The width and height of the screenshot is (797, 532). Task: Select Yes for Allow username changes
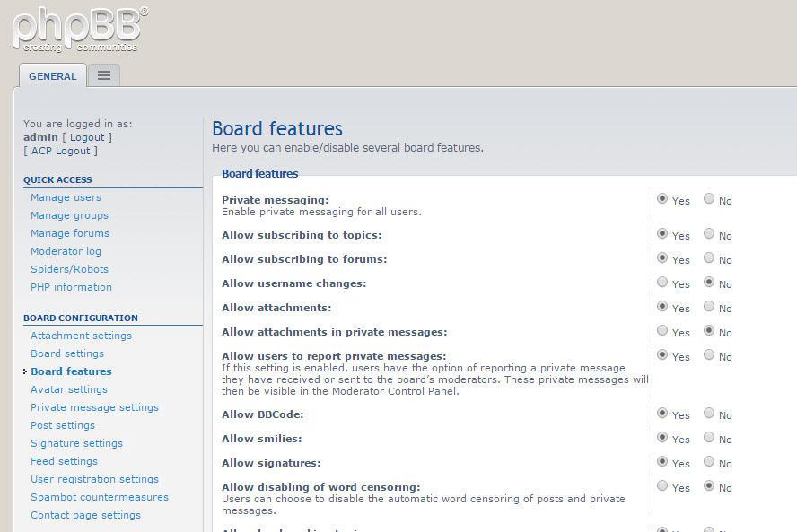point(661,282)
